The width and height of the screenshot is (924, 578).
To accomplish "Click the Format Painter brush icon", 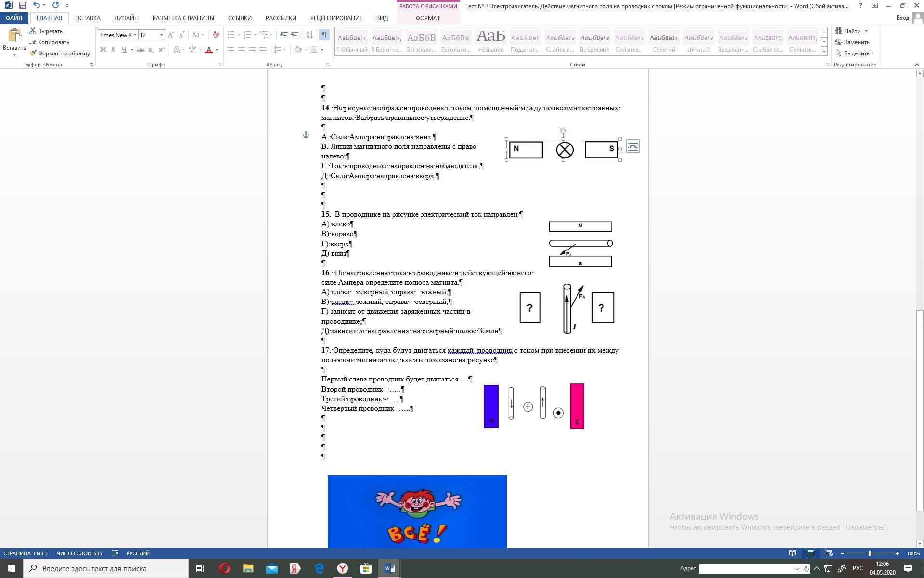I will tap(33, 53).
